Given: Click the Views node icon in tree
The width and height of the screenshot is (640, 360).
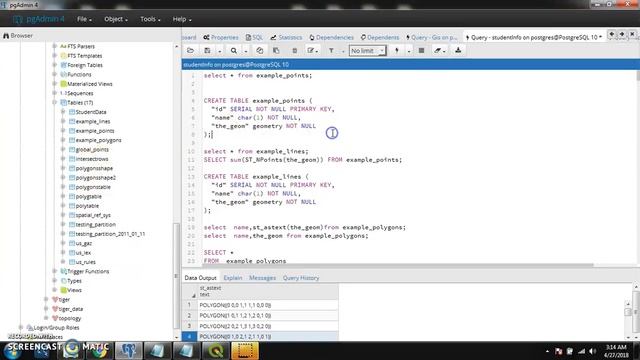Looking at the screenshot, I should click(64, 290).
